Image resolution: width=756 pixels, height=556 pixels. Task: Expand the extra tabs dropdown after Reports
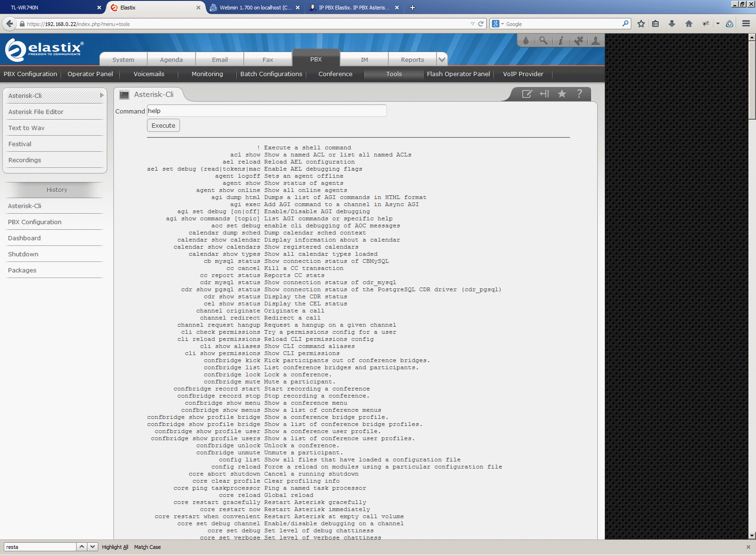[442, 59]
